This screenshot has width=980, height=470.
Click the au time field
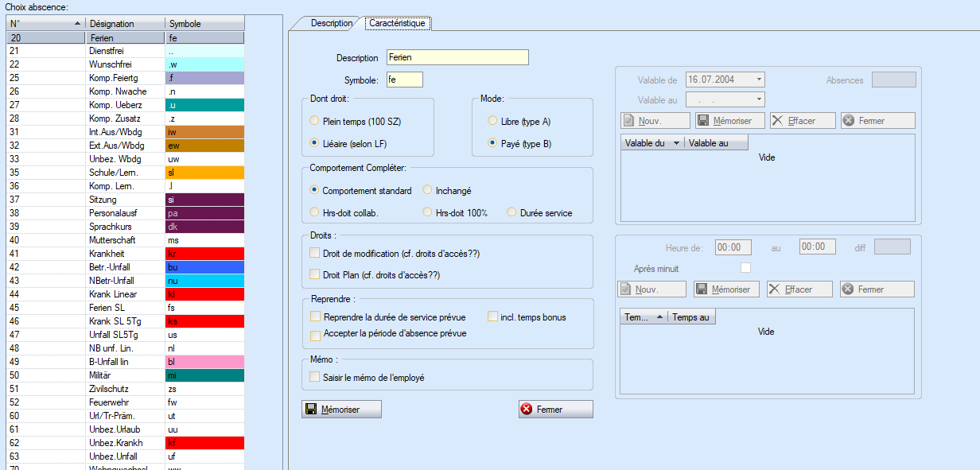tap(817, 247)
